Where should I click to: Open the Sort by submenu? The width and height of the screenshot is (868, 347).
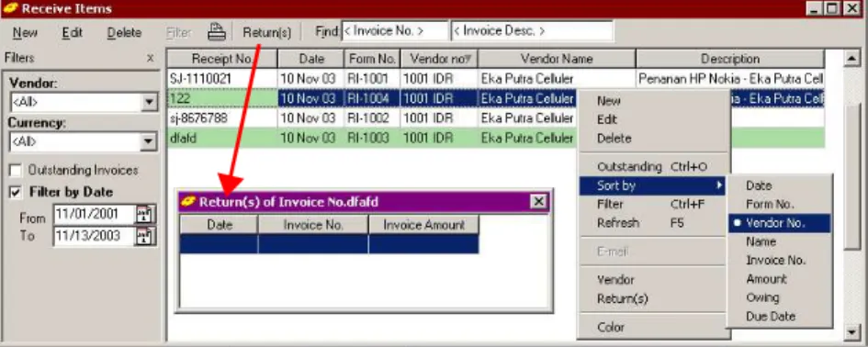pos(652,185)
